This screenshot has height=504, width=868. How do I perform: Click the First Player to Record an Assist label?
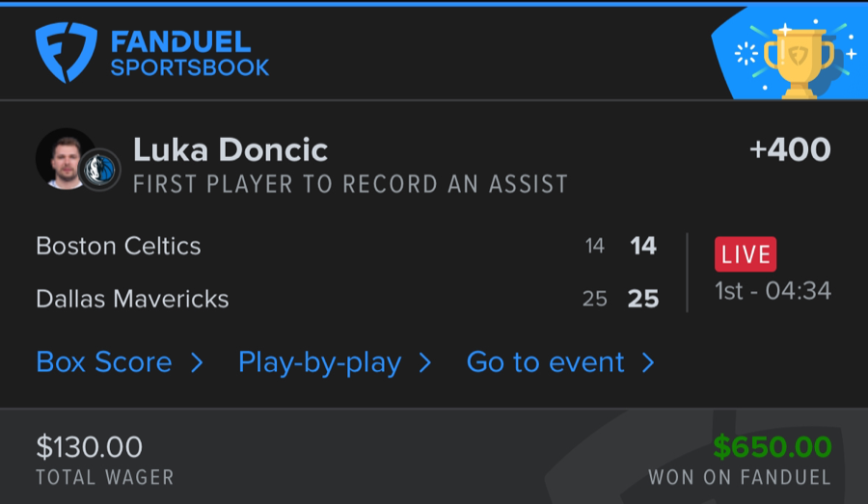coord(350,184)
